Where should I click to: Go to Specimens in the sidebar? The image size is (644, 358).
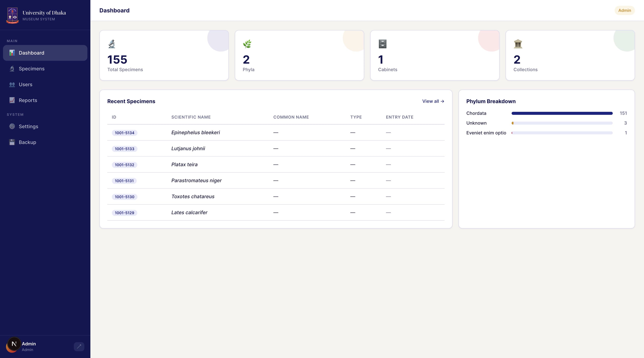45,69
